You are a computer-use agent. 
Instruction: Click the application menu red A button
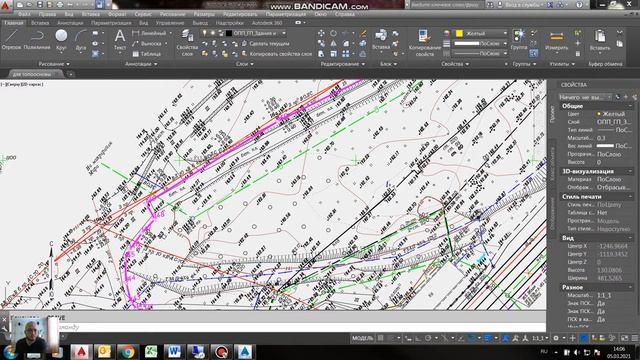[5, 5]
